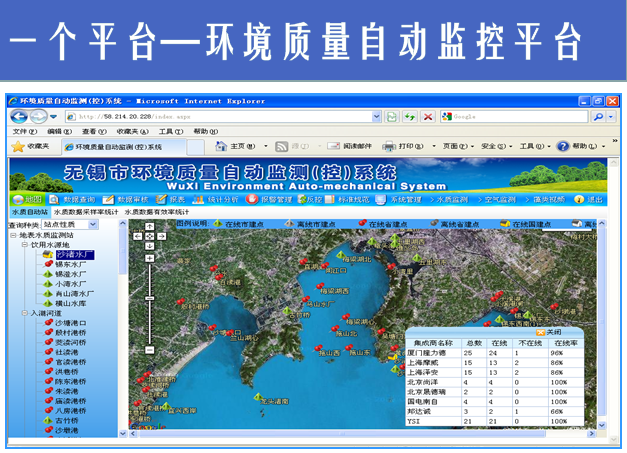Open the 收藏夹(A) menu
Viewport: 627px width, 453px height.
click(x=133, y=131)
